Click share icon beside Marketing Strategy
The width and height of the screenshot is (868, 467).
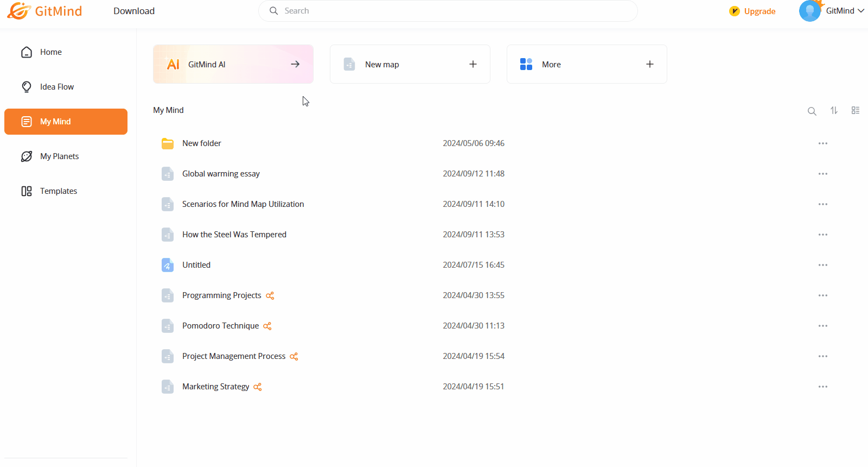257,387
